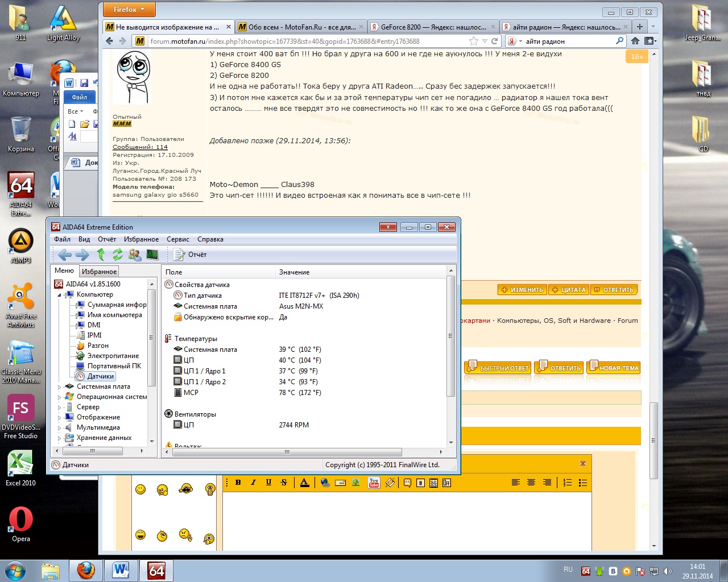Expand the Системная плата tree node
Screen dimensions: 728x582
[59, 387]
